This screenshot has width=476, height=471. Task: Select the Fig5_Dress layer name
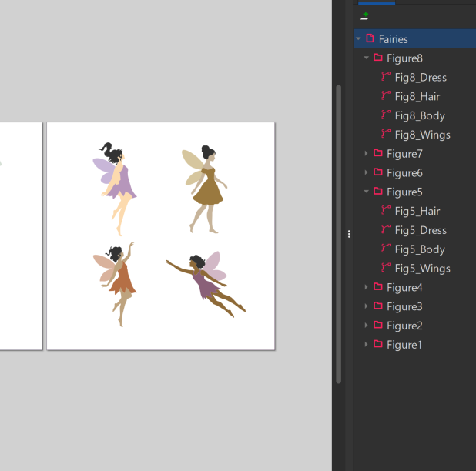point(421,230)
